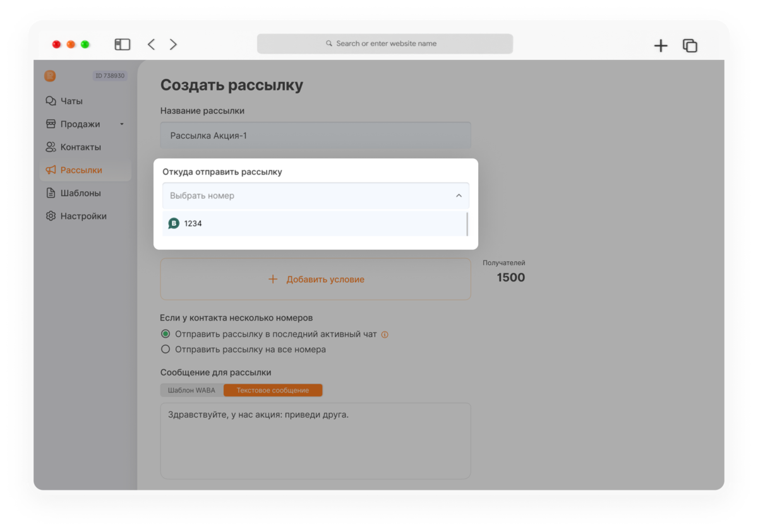Collapse the Выбрать номер dropdown
Viewport: 758px width, 532px height.
(x=316, y=196)
